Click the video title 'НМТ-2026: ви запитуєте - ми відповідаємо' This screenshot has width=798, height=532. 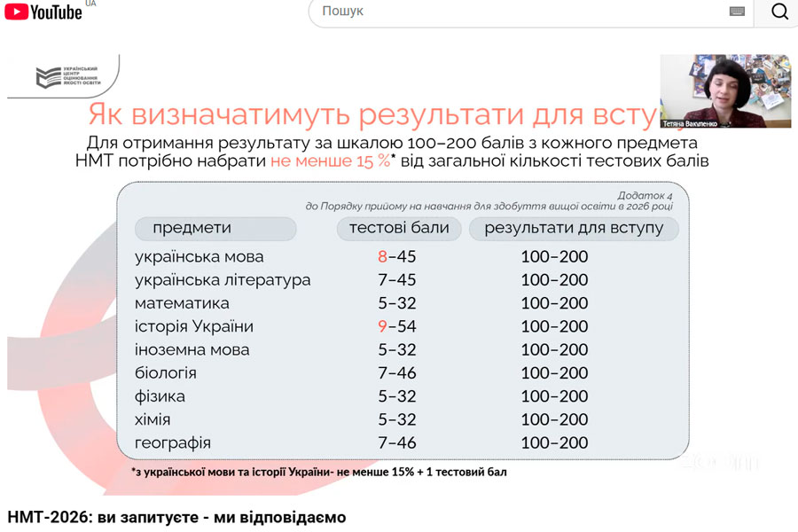coord(176,517)
